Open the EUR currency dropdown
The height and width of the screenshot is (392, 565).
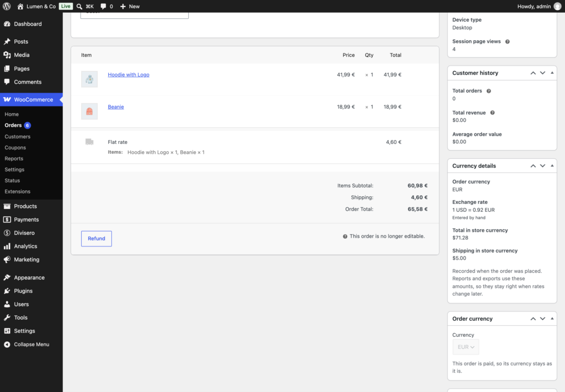(466, 347)
